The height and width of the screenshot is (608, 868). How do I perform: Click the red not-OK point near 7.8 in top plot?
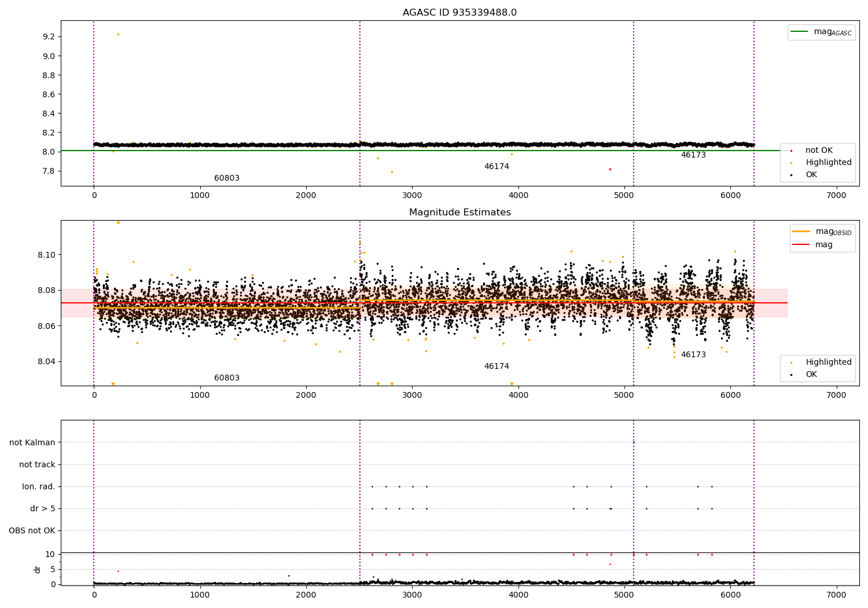pyautogui.click(x=610, y=169)
